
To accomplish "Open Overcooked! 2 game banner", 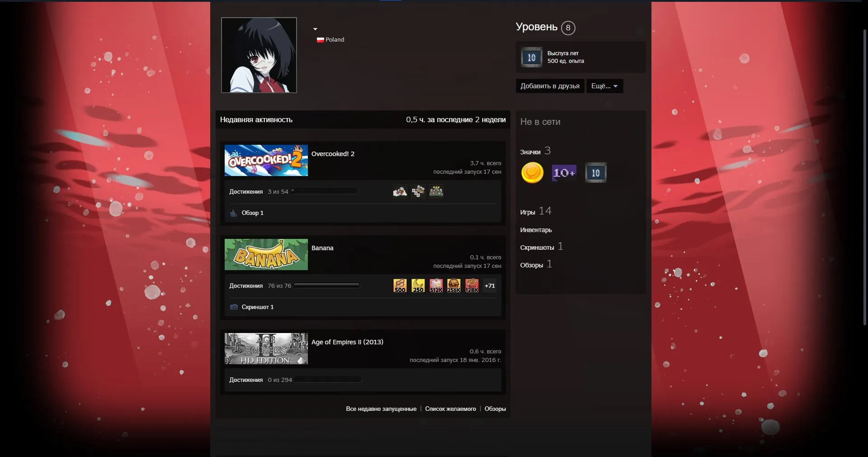I will point(266,160).
